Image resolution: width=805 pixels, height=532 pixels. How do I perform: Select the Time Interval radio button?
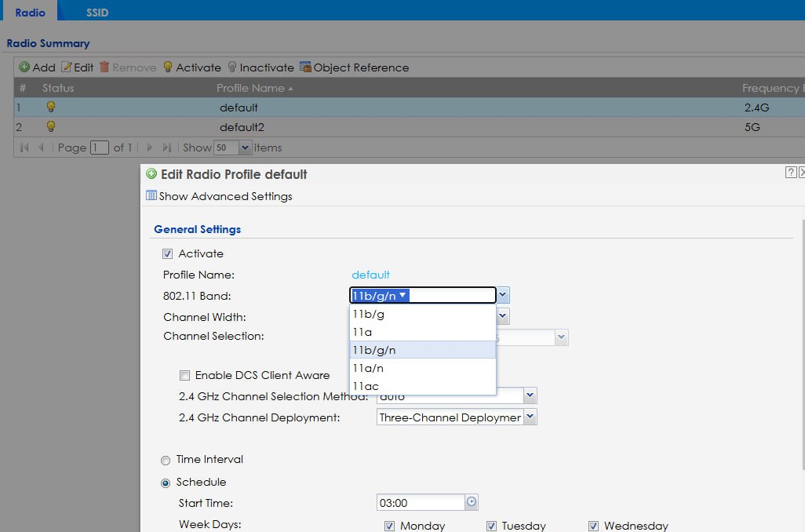pyautogui.click(x=166, y=460)
